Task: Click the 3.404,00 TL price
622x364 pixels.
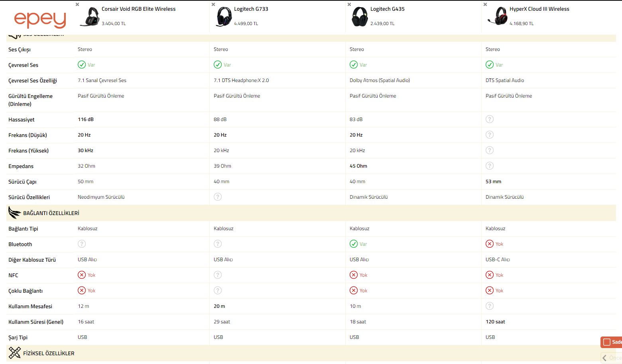Action: pyautogui.click(x=114, y=23)
